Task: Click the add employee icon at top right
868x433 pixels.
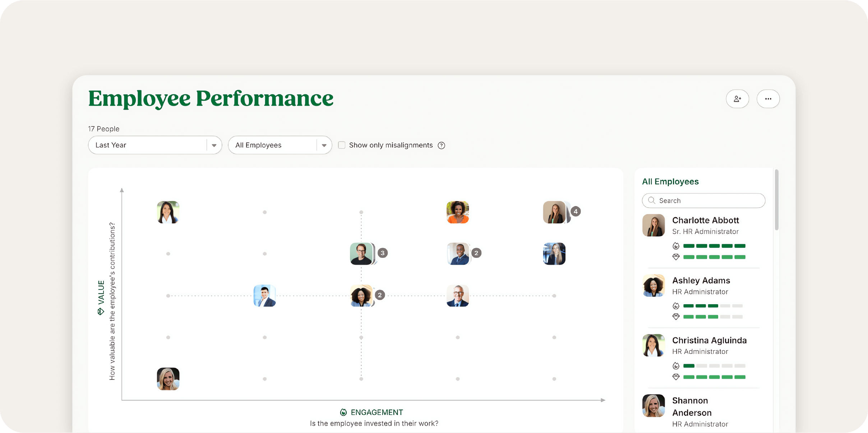Action: coord(738,99)
